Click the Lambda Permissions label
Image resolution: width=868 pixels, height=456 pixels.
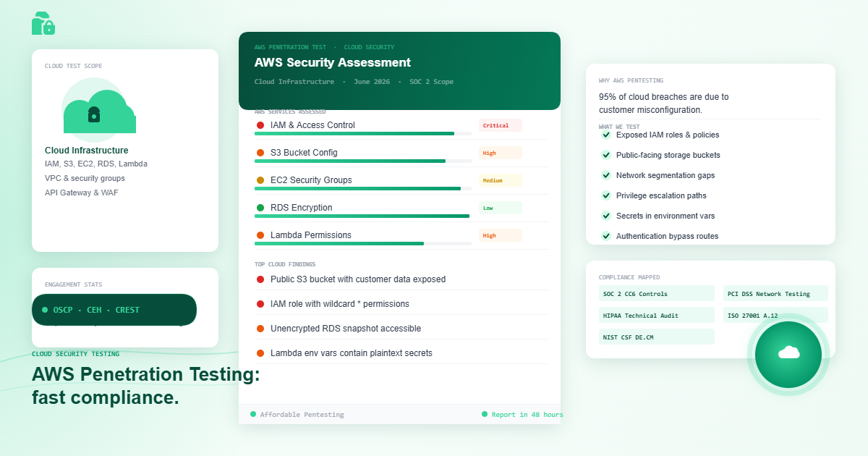(311, 235)
